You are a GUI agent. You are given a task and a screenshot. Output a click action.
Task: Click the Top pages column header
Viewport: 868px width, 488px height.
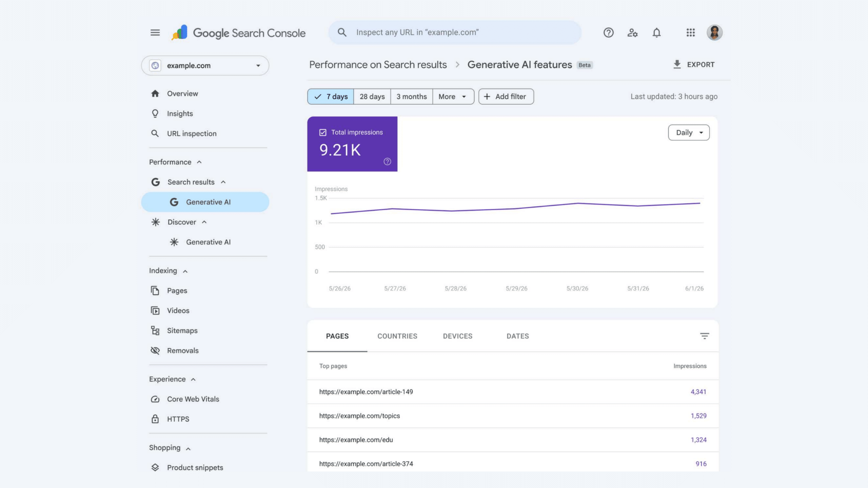(333, 366)
